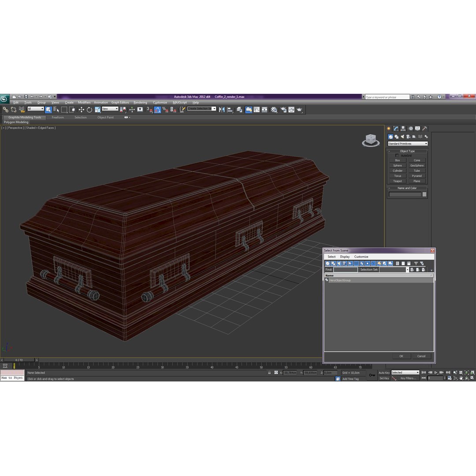Toggle Set Key mode
476x476 pixels.
coord(384,378)
